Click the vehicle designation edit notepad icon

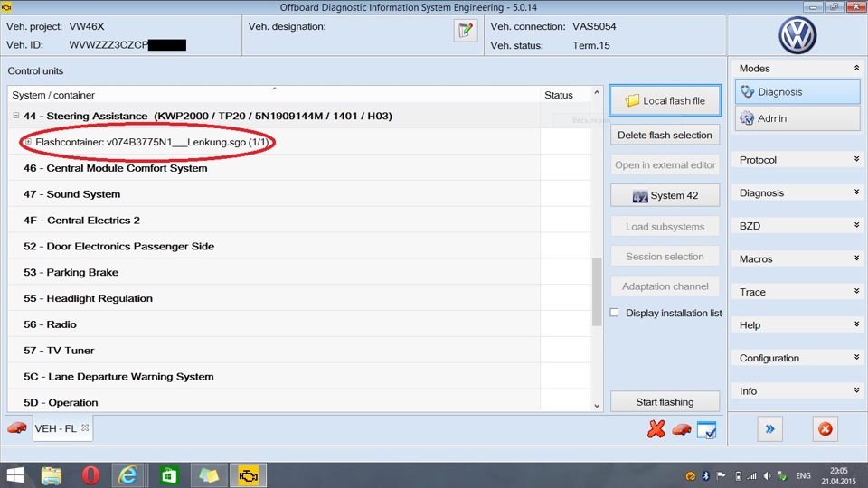[x=466, y=31]
